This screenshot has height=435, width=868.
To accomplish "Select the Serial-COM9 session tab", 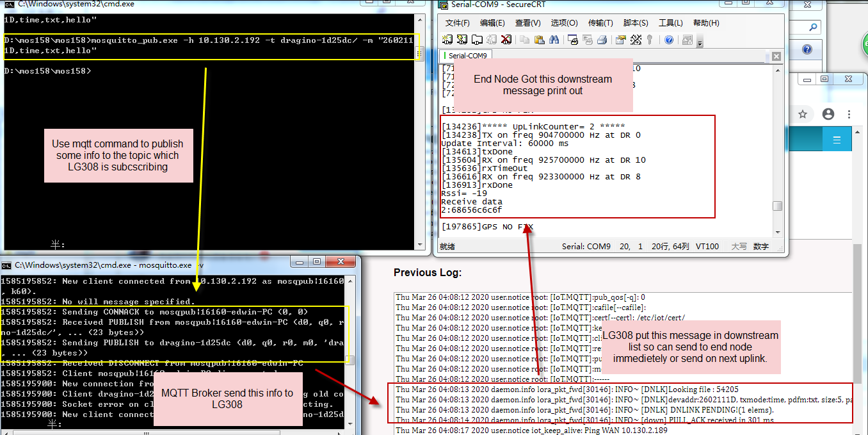I will [x=465, y=56].
